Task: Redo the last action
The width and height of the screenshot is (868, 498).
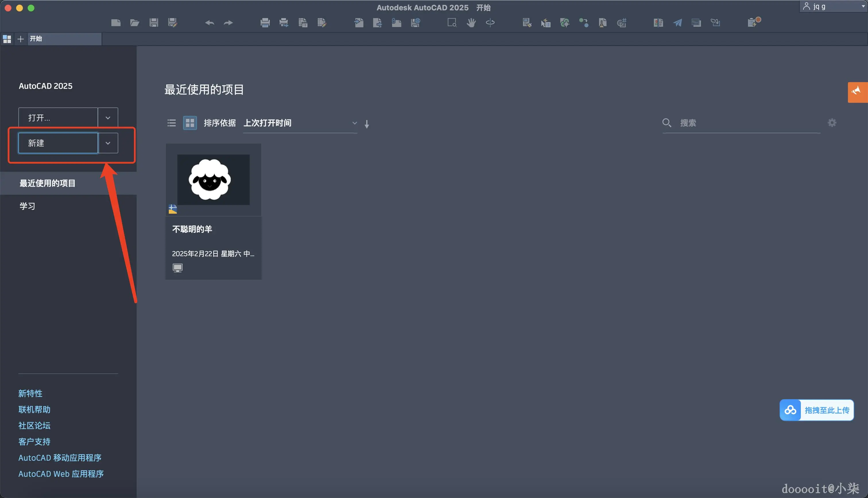Action: click(228, 22)
